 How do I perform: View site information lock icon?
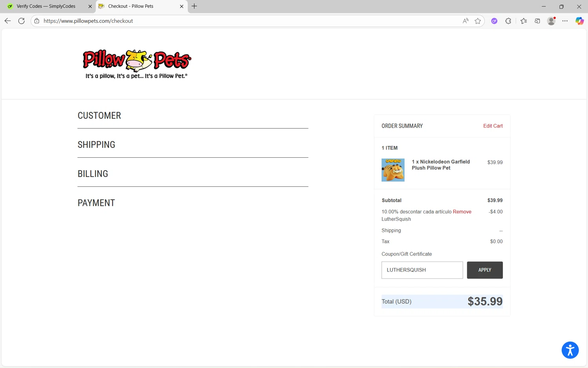[37, 21]
